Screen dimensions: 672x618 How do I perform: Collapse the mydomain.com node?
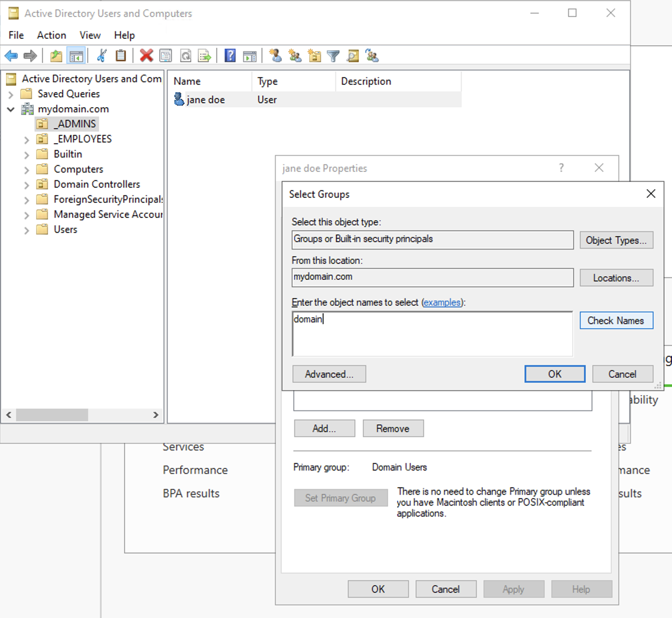(x=11, y=109)
